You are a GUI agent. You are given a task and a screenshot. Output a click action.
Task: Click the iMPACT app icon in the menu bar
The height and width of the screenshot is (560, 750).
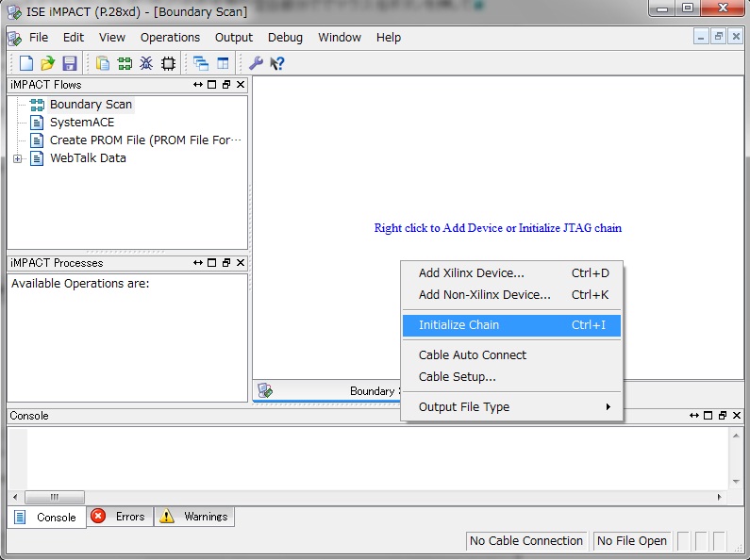pyautogui.click(x=15, y=38)
